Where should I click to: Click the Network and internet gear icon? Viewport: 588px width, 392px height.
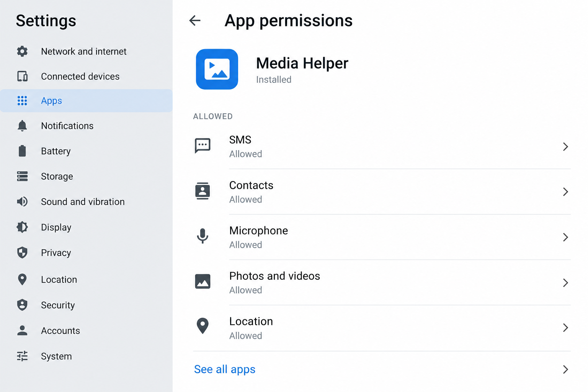coord(22,51)
